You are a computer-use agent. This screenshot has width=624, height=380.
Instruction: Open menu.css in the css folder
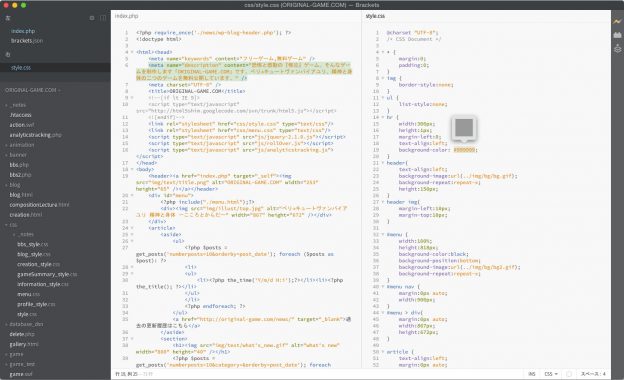(x=28, y=294)
